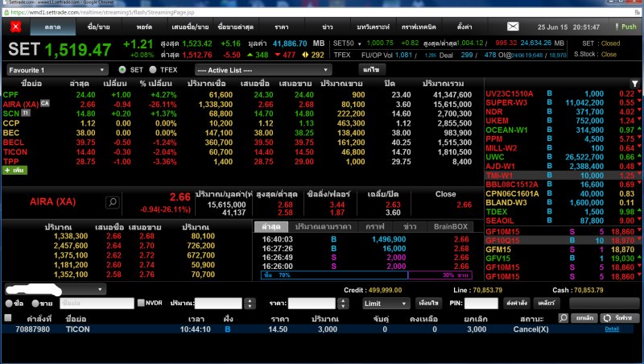Click the buy 70% portion of volume bar
The height and width of the screenshot is (364, 644).
tap(334, 275)
